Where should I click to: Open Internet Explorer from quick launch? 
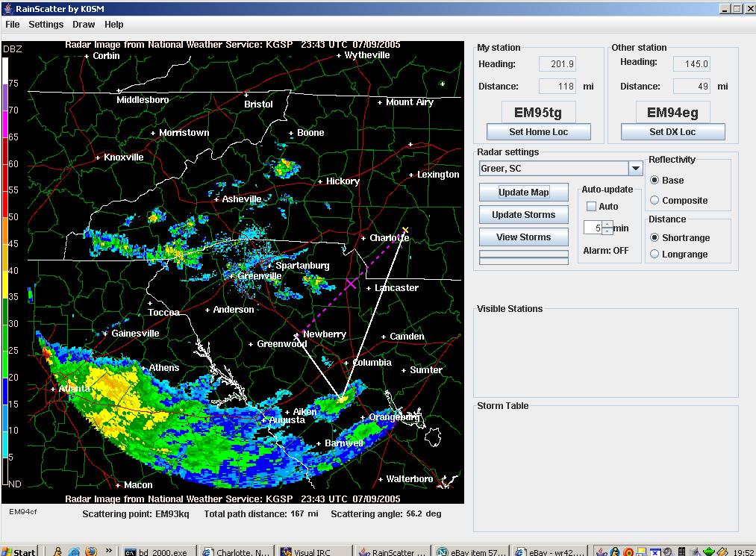[74, 551]
